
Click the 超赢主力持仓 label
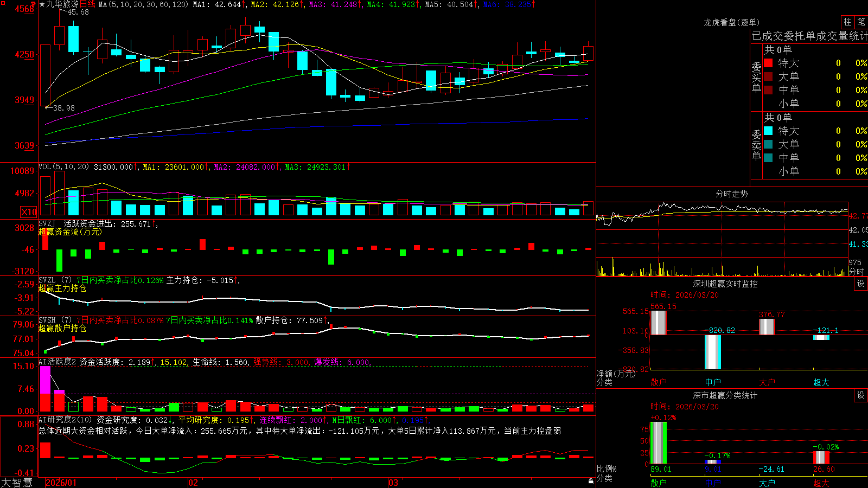62,288
